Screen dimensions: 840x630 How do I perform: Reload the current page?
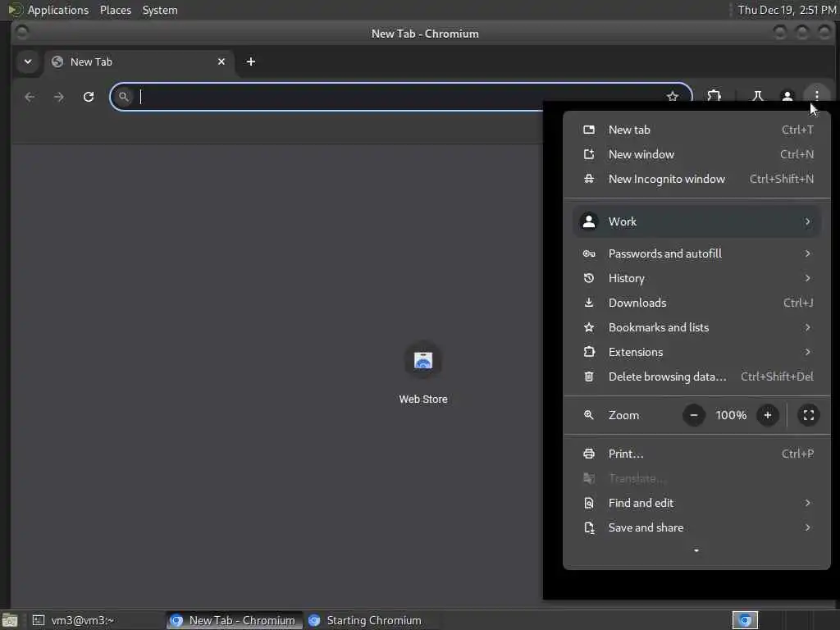point(89,97)
